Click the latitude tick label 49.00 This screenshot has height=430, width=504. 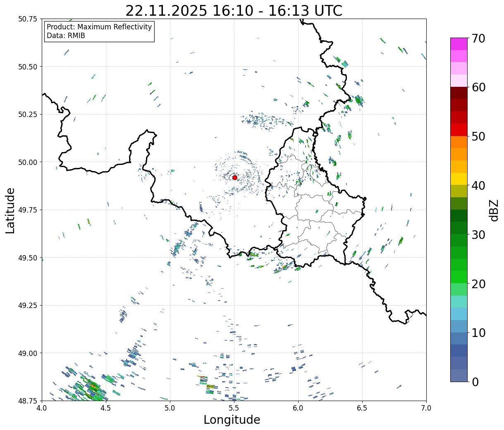pyautogui.click(x=28, y=353)
